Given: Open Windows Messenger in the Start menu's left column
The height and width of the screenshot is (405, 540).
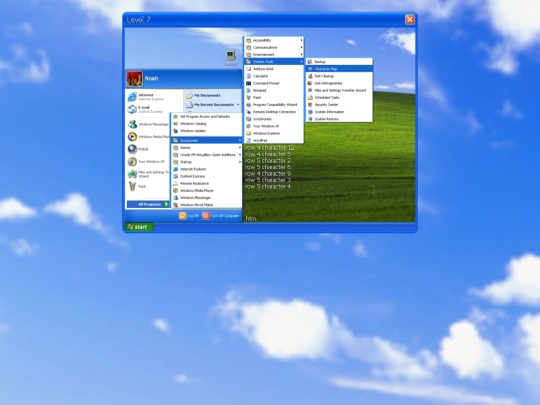Looking at the screenshot, I should [x=148, y=124].
